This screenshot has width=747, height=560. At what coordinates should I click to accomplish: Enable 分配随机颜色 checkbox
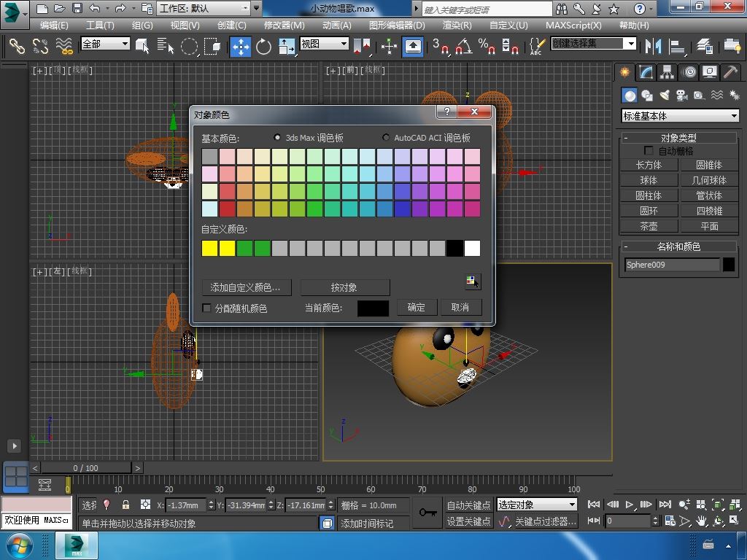(206, 308)
